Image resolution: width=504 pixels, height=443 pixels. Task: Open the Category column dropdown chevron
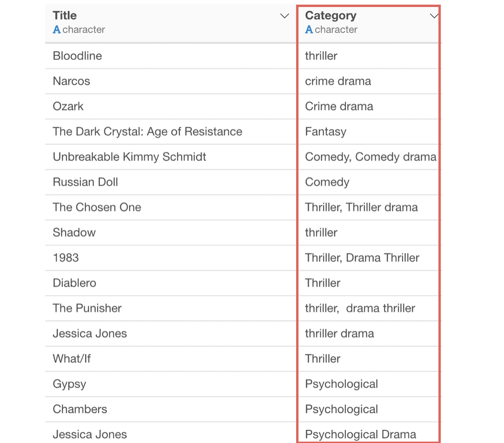pos(434,16)
